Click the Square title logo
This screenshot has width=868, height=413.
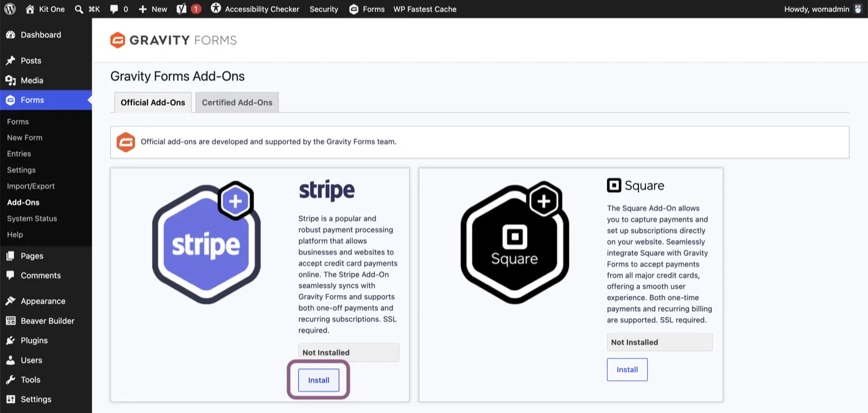coord(635,185)
